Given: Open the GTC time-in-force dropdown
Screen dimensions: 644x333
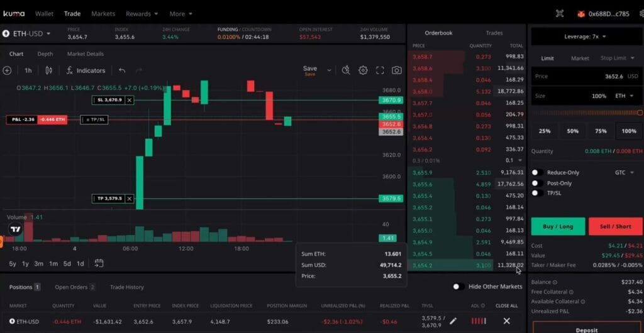Looking at the screenshot, I should [x=624, y=173].
